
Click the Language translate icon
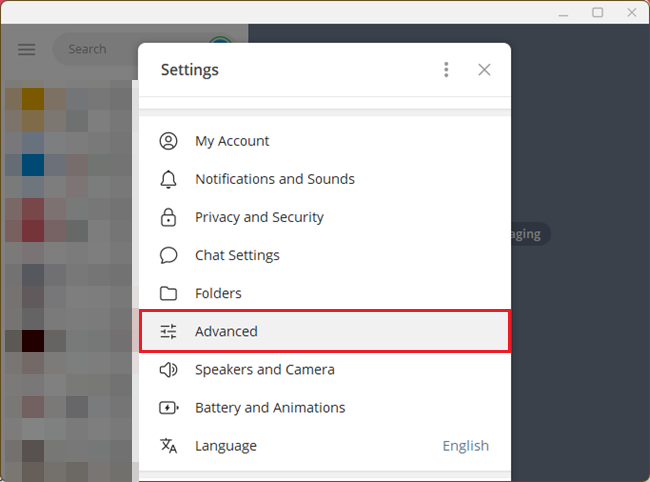coord(168,445)
